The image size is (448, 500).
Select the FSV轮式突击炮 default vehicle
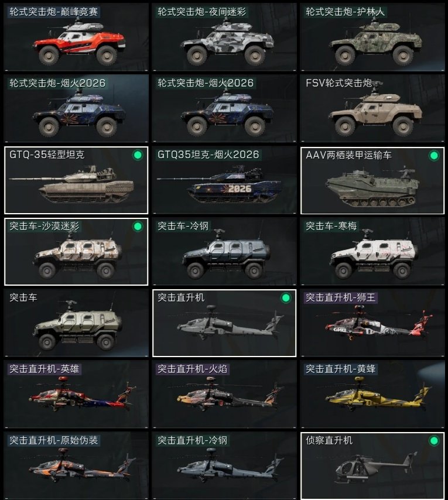[372, 108]
